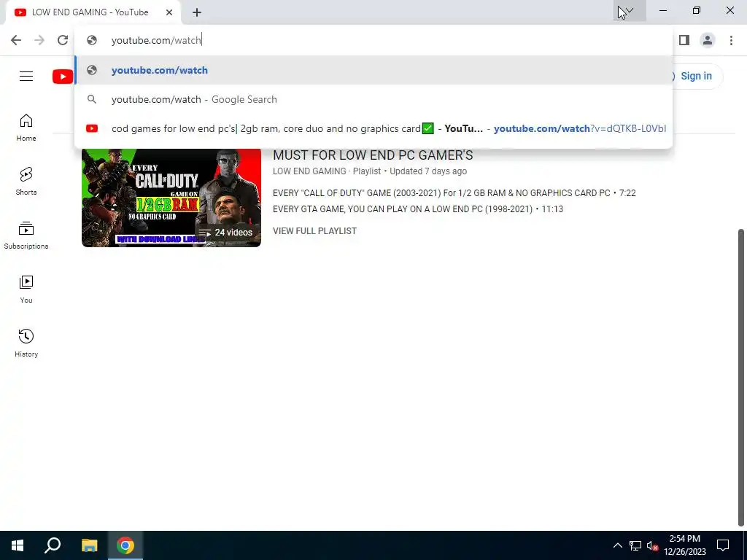Click the LOW END GAMING channel name
The width and height of the screenshot is (747, 560).
[309, 171]
